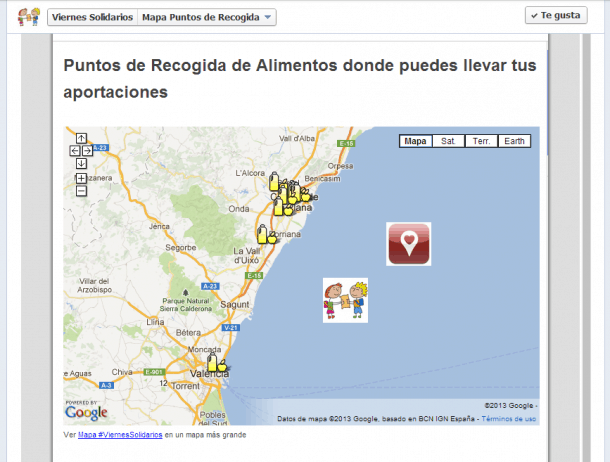
Task: Click the red heart location pin icon
Action: 408,244
